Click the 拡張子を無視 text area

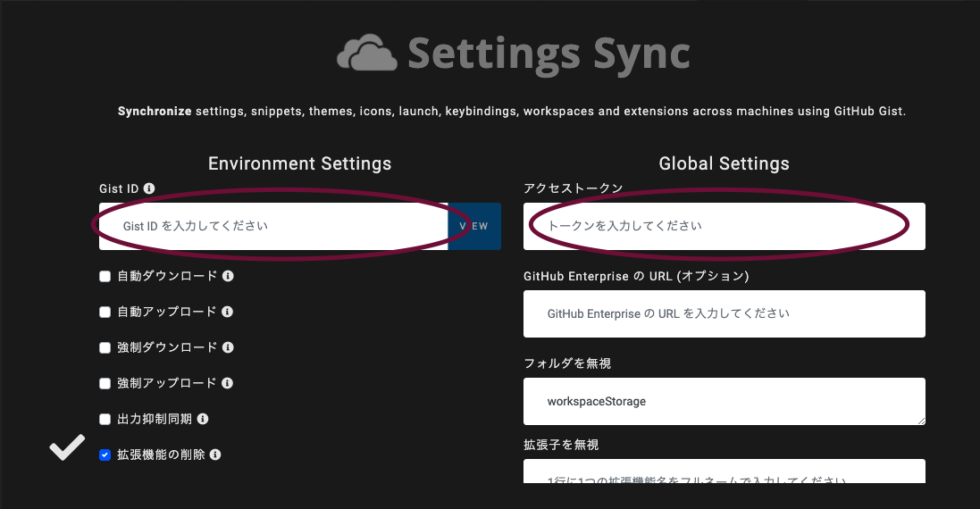coord(724,471)
